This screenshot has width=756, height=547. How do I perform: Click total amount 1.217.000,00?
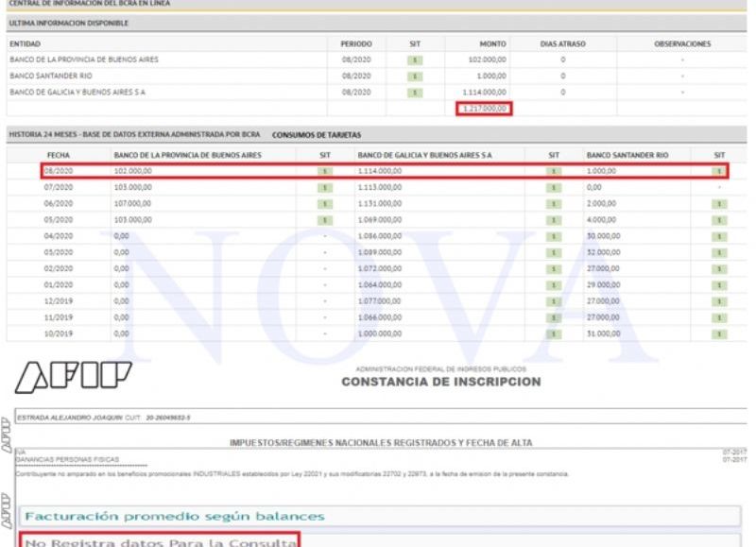click(484, 109)
